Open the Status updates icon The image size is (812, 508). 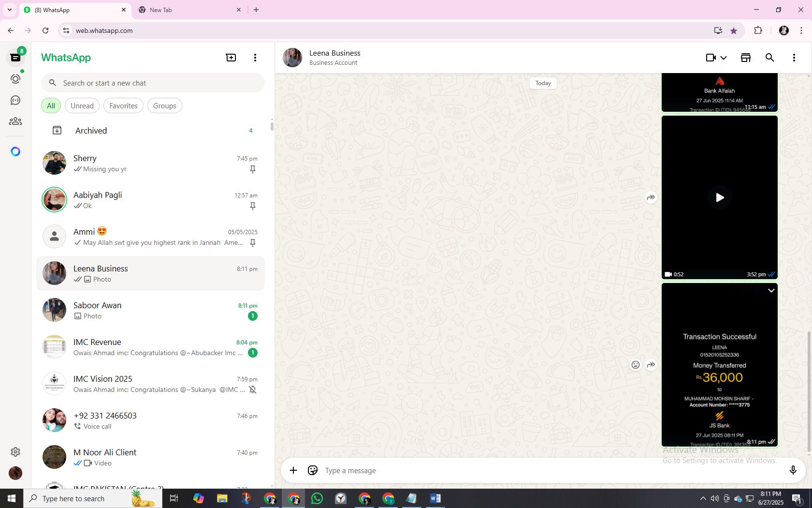[15, 79]
